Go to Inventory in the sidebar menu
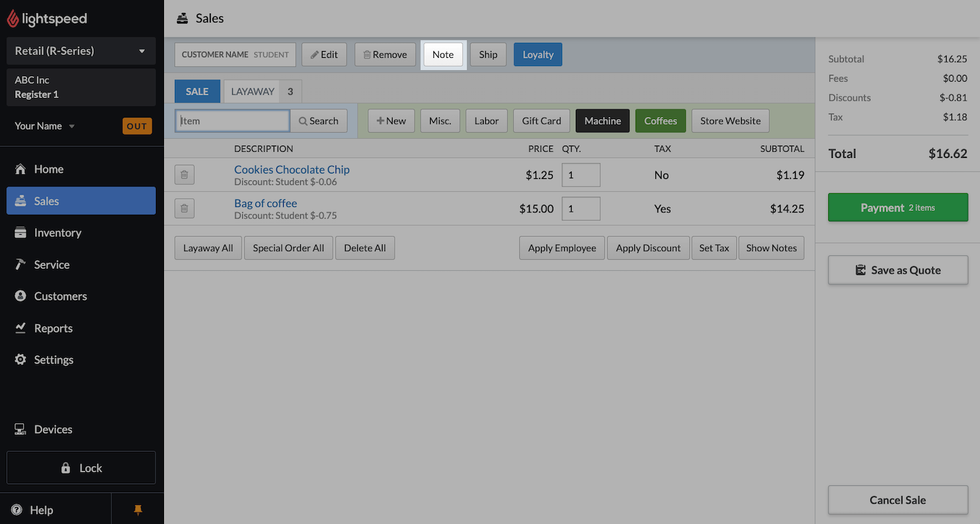 [x=57, y=233]
